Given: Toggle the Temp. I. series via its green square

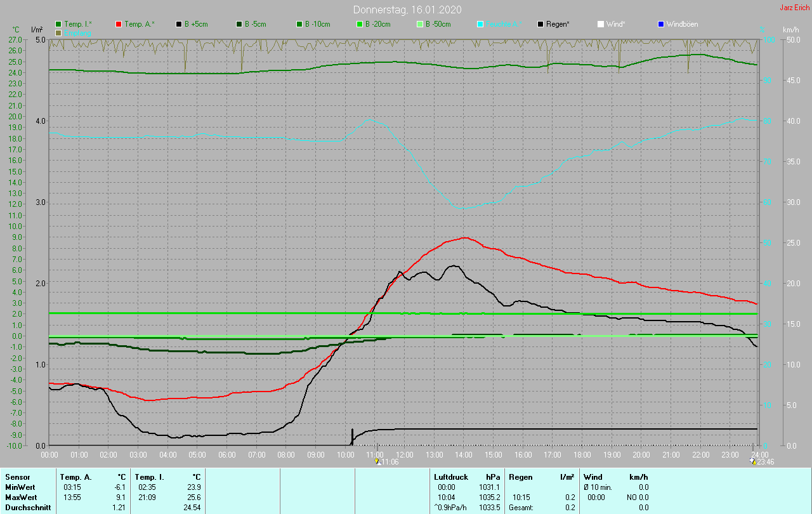Looking at the screenshot, I should pyautogui.click(x=58, y=24).
